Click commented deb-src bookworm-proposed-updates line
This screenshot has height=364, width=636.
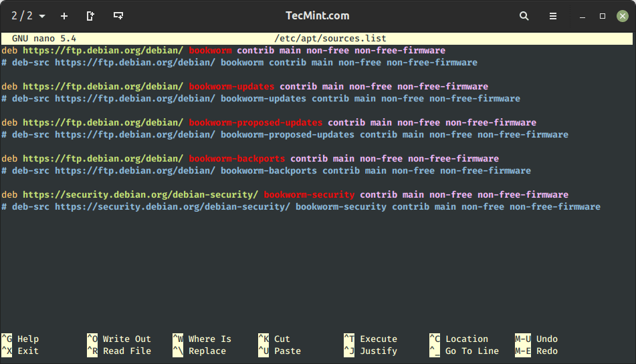point(285,135)
